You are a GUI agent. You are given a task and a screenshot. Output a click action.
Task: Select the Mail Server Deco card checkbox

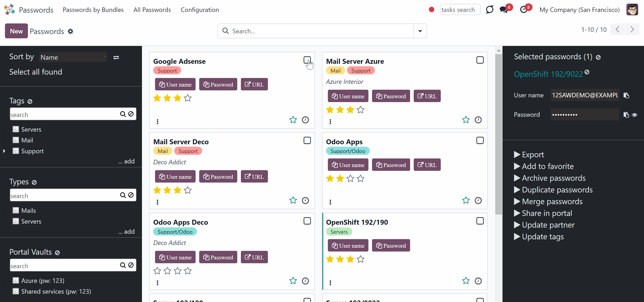(x=307, y=140)
